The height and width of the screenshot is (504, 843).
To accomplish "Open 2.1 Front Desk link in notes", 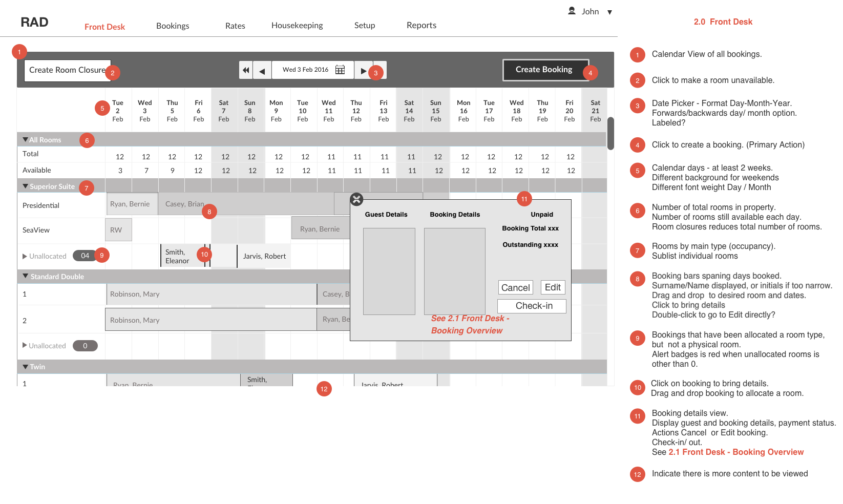I will [x=736, y=452].
